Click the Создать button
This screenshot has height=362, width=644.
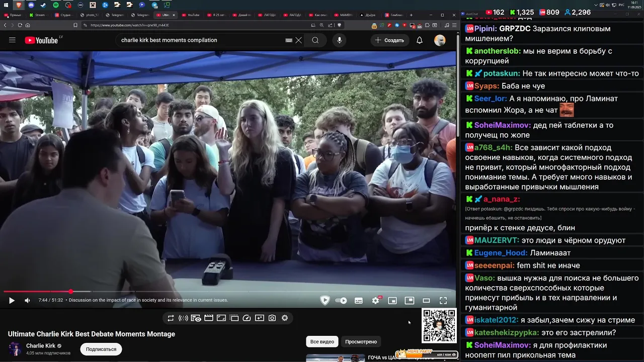click(x=389, y=40)
